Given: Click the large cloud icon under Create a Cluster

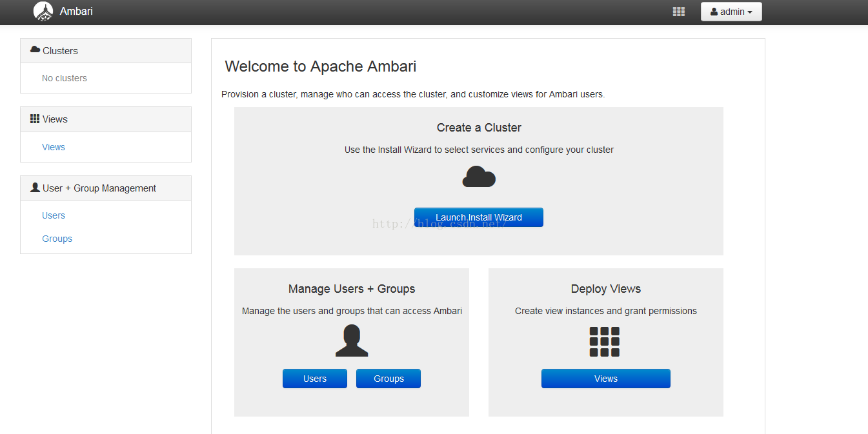Looking at the screenshot, I should pyautogui.click(x=479, y=177).
